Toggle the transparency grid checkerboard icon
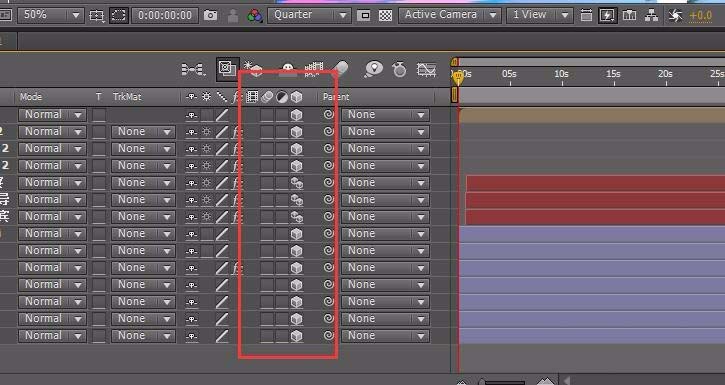This screenshot has width=725, height=385. coord(385,16)
